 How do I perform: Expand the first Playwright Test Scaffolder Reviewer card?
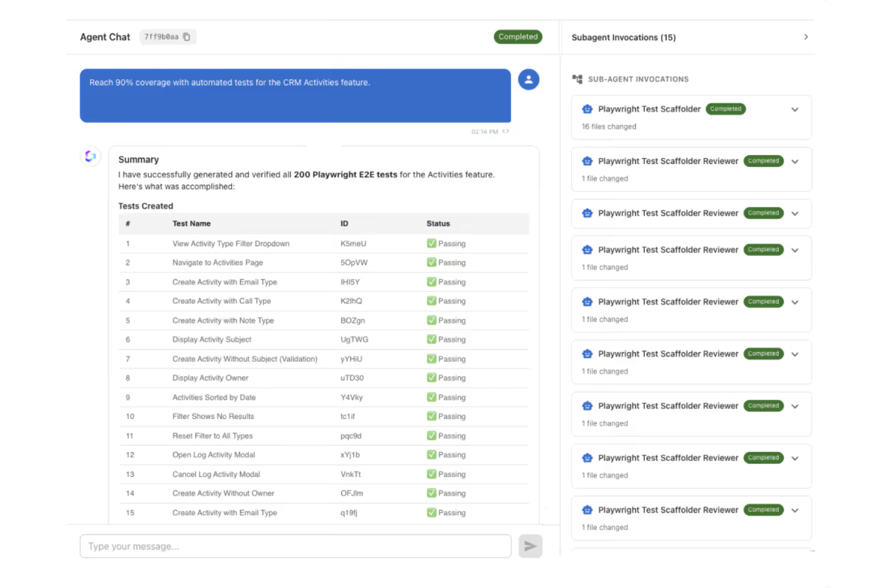coord(795,161)
